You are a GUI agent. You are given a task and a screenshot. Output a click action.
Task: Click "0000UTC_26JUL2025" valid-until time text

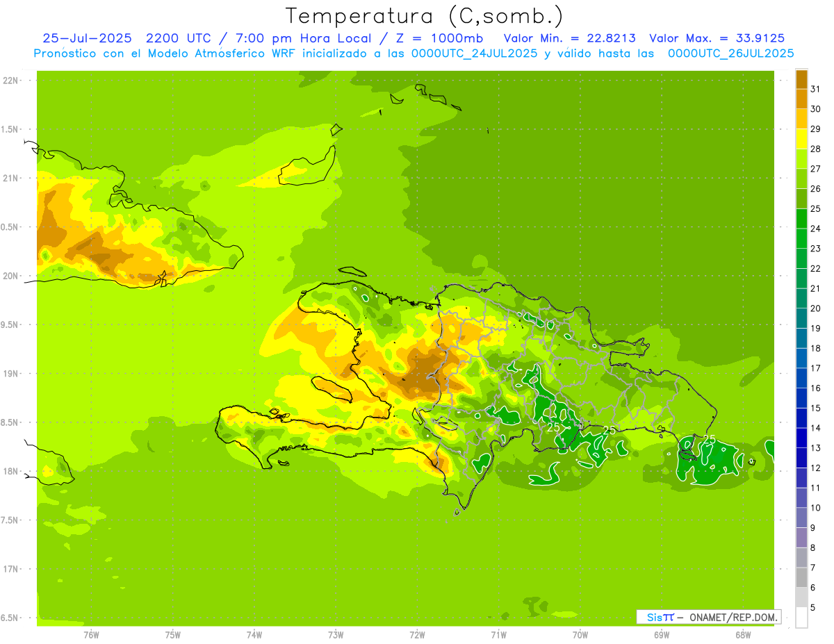click(x=730, y=53)
